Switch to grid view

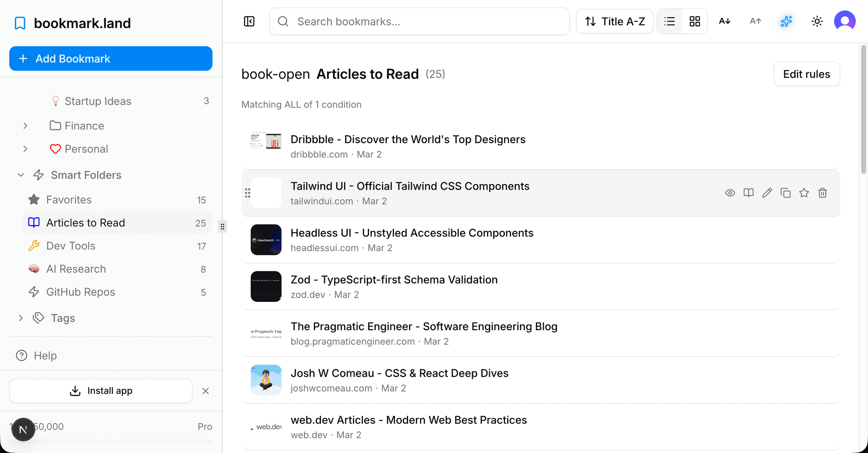pos(695,21)
